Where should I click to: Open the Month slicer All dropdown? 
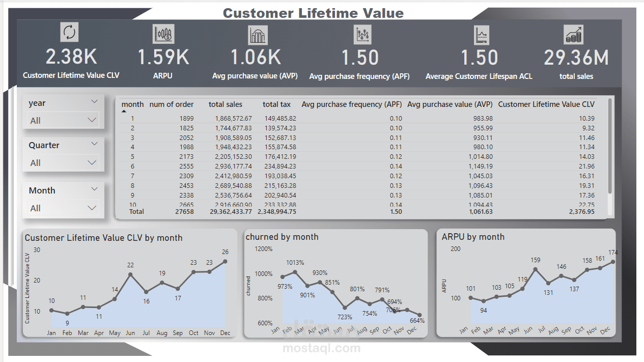(93, 208)
